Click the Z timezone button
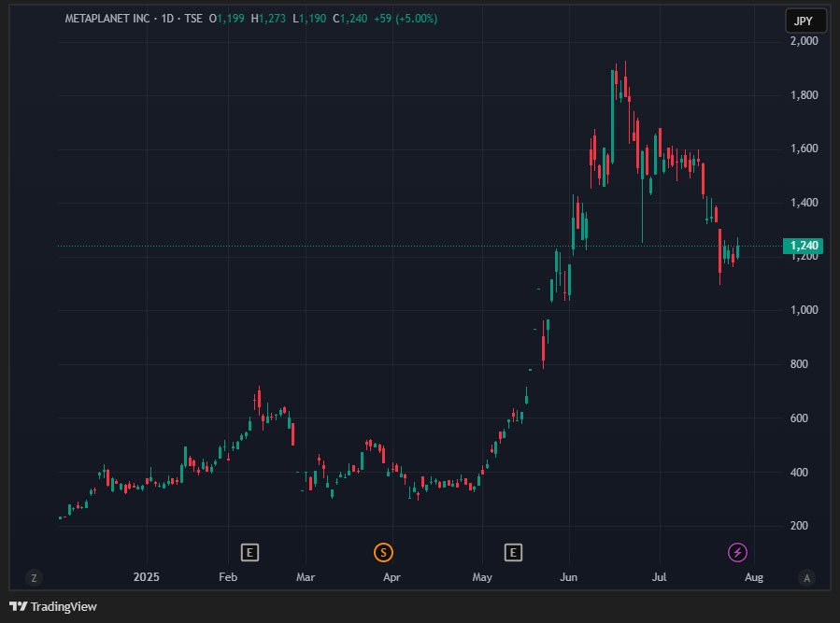The width and height of the screenshot is (840, 623). tap(34, 578)
